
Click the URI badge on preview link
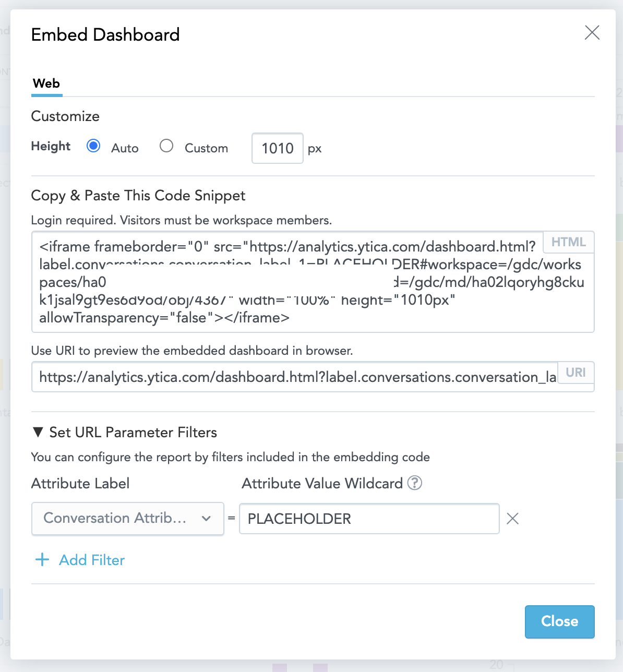(576, 373)
